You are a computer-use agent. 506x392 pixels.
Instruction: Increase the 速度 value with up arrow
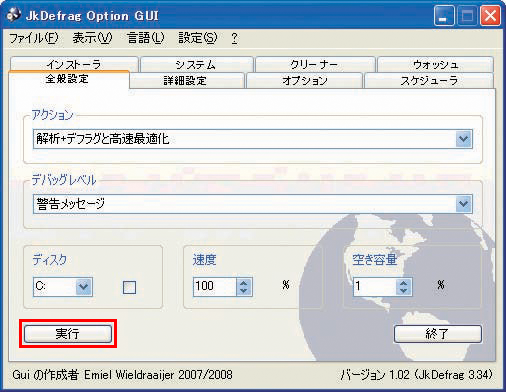(x=244, y=283)
